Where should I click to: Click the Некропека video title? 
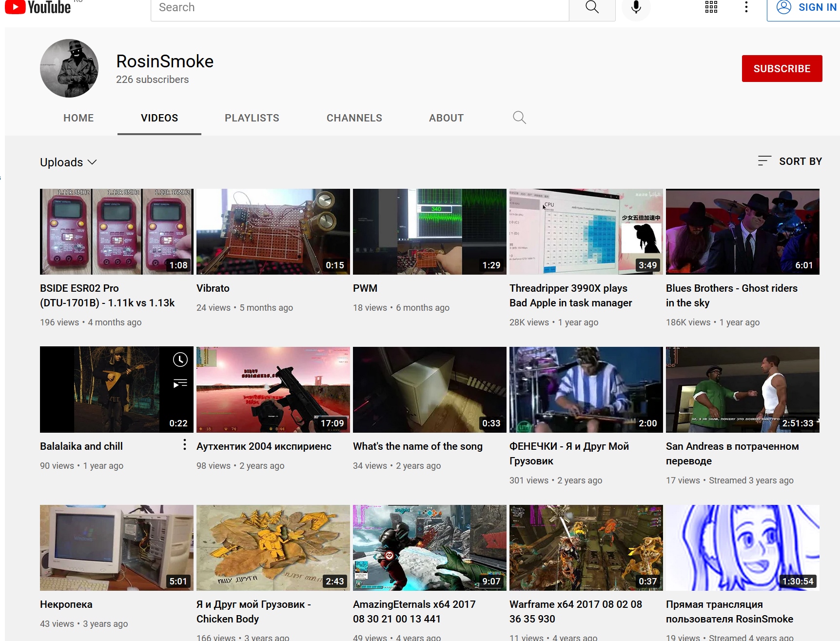coord(66,604)
